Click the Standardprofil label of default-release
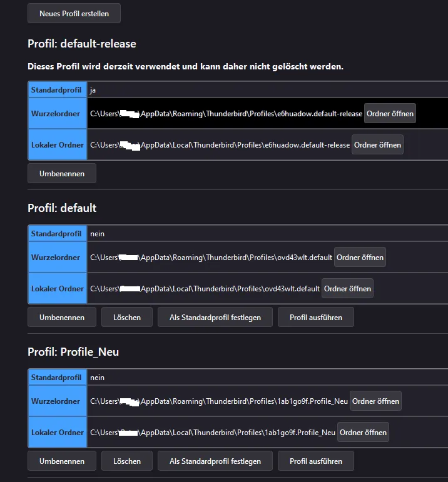 click(56, 90)
